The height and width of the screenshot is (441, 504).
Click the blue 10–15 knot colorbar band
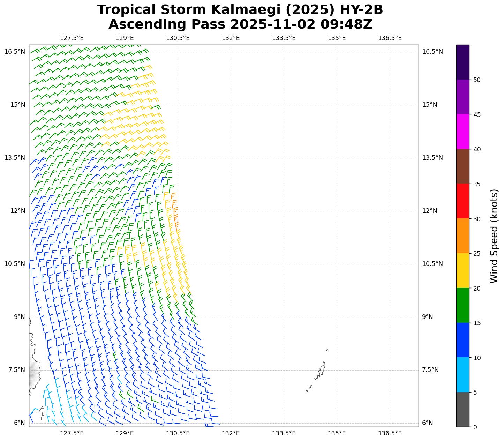pos(463,340)
